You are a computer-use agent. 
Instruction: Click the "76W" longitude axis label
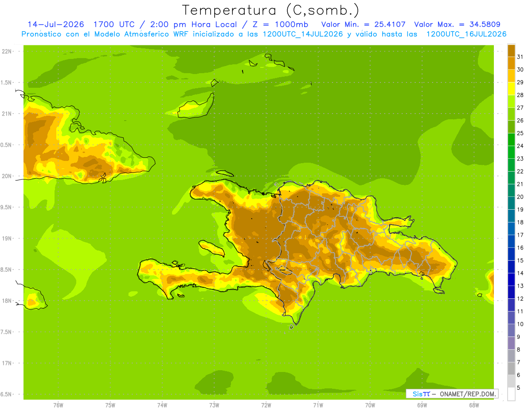point(58,405)
